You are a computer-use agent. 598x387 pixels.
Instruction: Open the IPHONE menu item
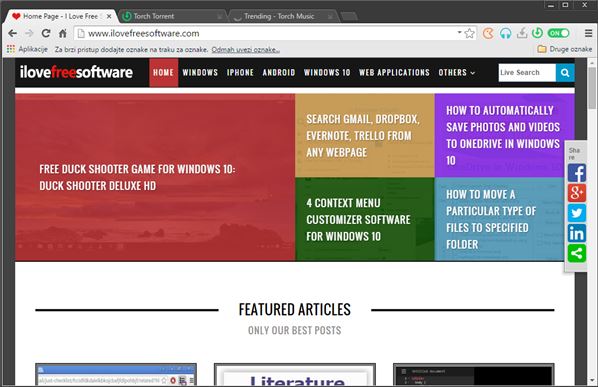240,72
